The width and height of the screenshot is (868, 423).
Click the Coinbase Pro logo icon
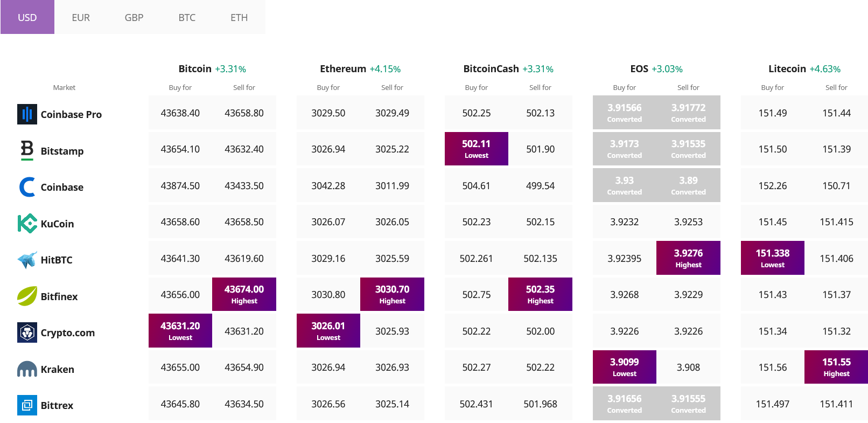pos(27,114)
